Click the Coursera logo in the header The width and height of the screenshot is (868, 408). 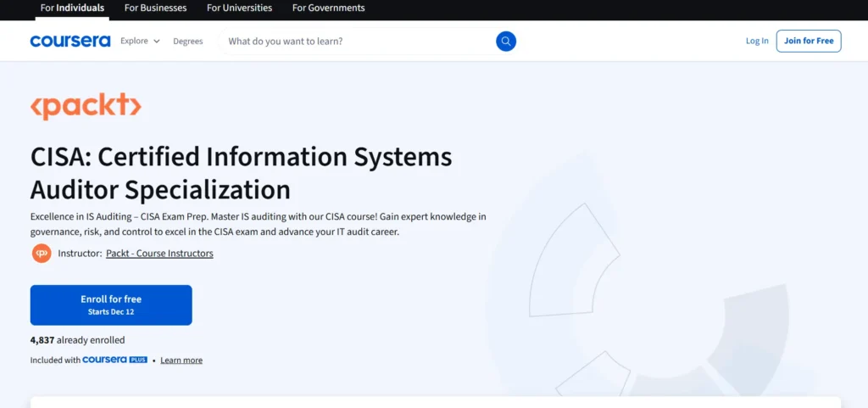pyautogui.click(x=70, y=41)
